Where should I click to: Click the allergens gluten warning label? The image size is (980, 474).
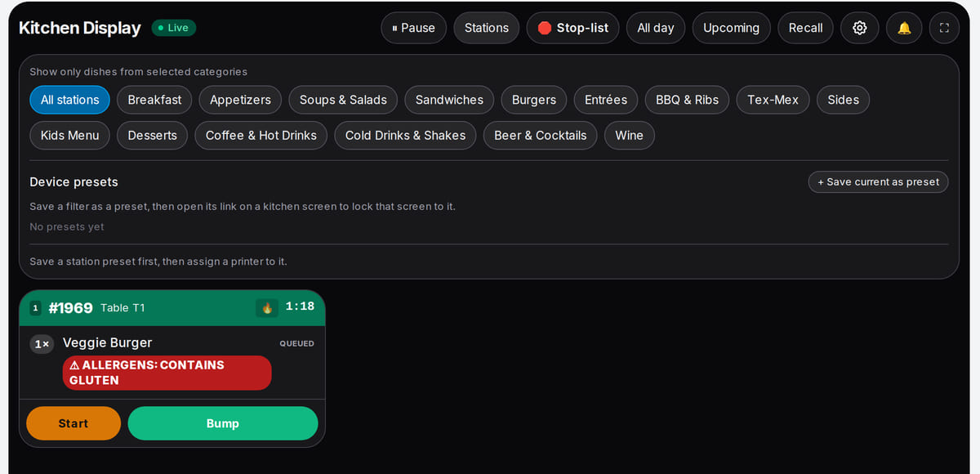click(167, 373)
